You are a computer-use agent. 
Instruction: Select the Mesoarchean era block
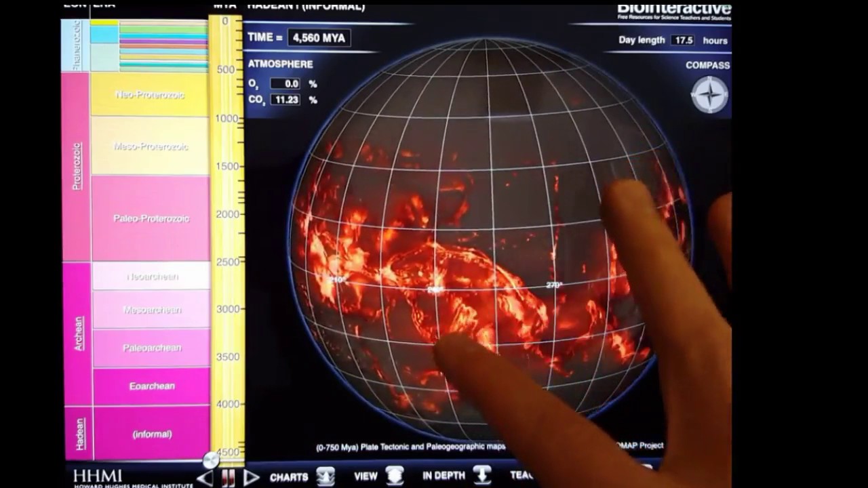tap(152, 310)
